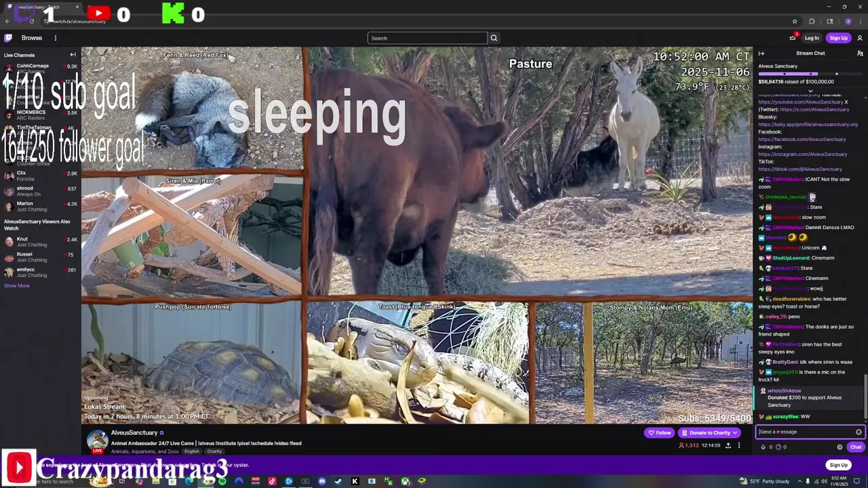
Task: Open the facebook.com/AlveusSanctuary link
Action: click(x=802, y=139)
